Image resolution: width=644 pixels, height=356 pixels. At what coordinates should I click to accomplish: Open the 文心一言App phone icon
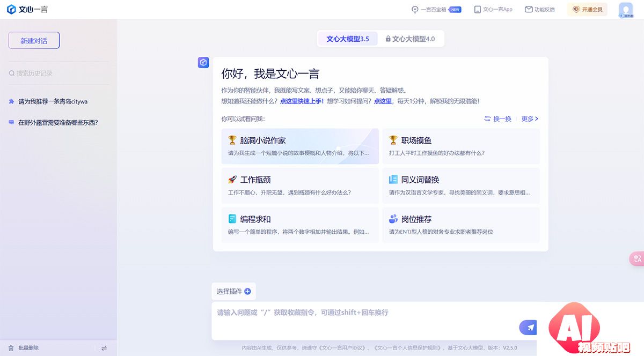click(477, 10)
